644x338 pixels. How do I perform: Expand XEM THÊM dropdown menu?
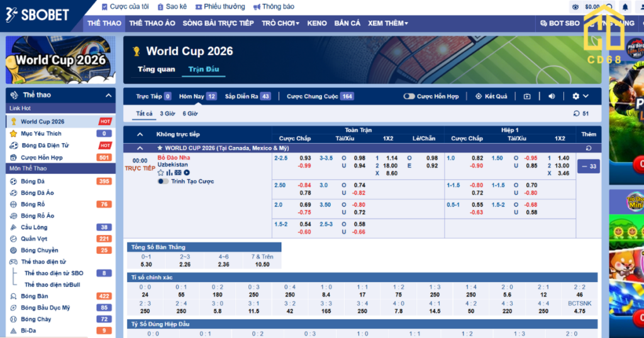(x=387, y=23)
